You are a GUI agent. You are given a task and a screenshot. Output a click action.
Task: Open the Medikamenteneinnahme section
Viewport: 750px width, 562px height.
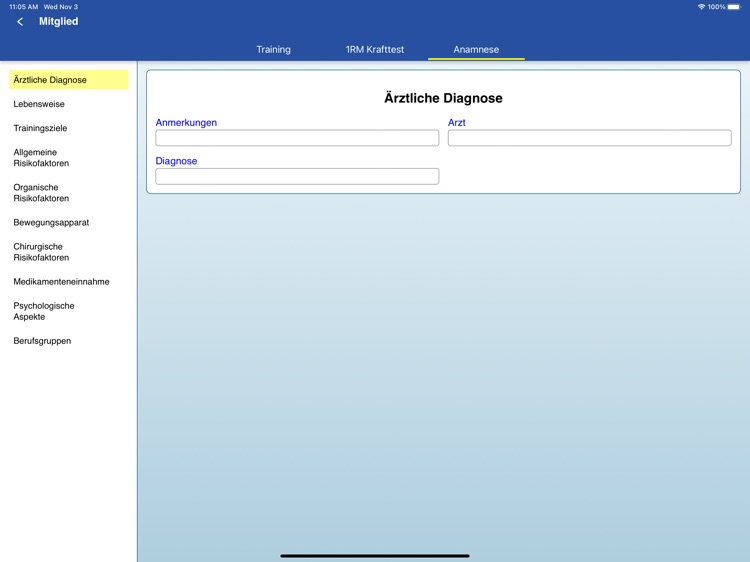[x=61, y=282]
